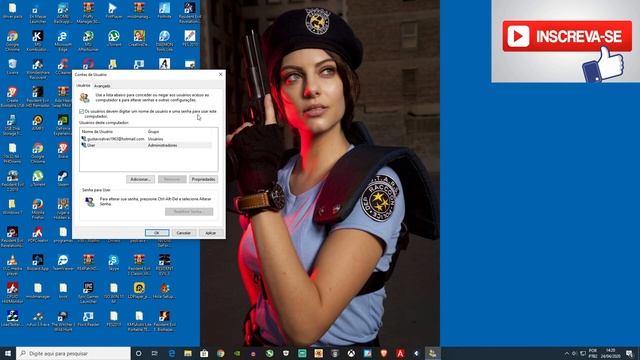Open Cortana circle icon in taskbar

138,353
